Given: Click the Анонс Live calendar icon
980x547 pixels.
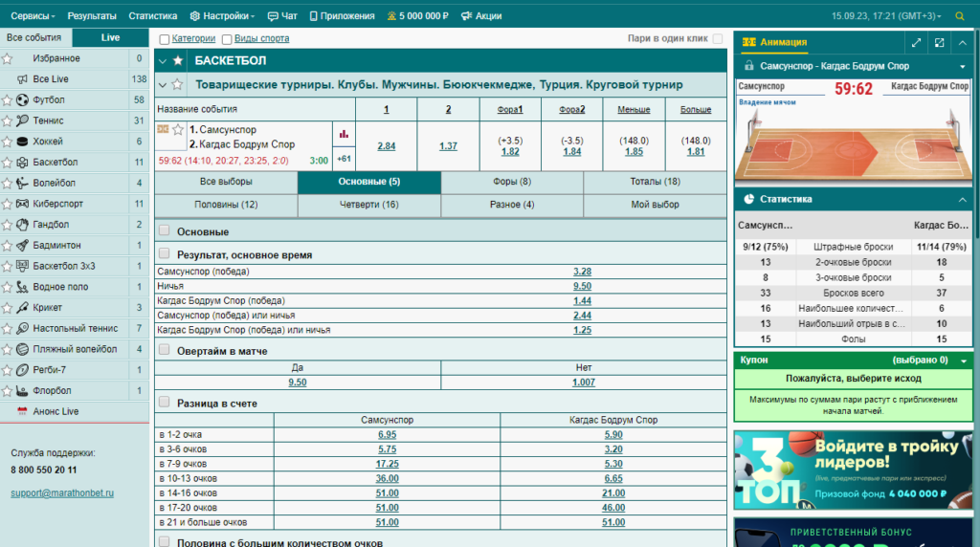Looking at the screenshot, I should [23, 411].
